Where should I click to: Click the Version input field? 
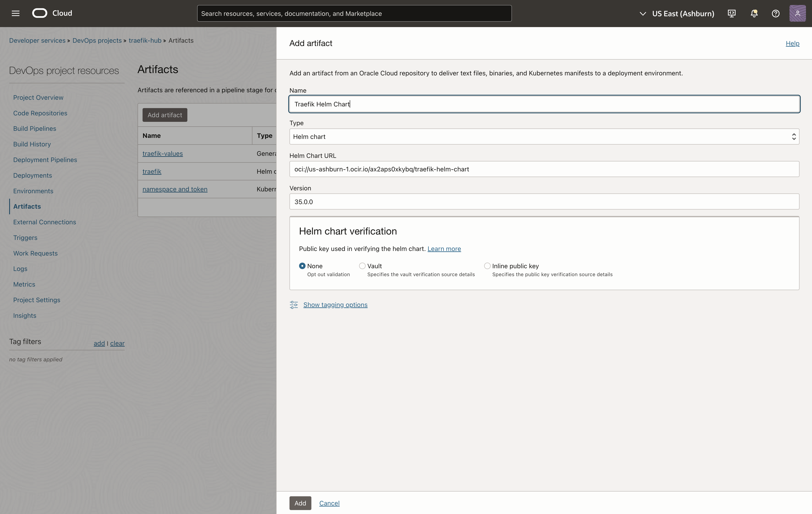pyautogui.click(x=544, y=202)
